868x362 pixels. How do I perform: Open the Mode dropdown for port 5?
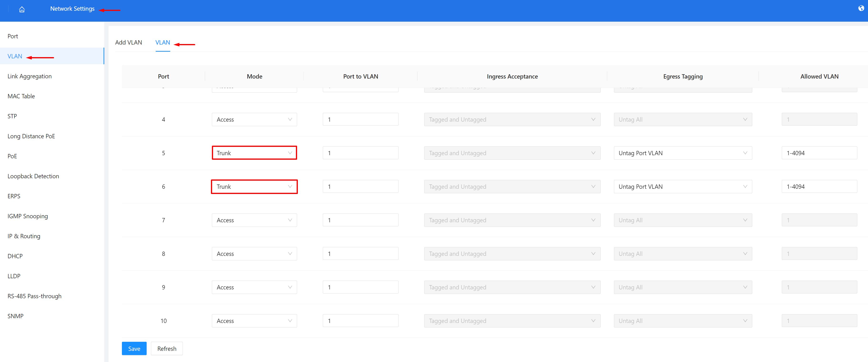pyautogui.click(x=254, y=153)
